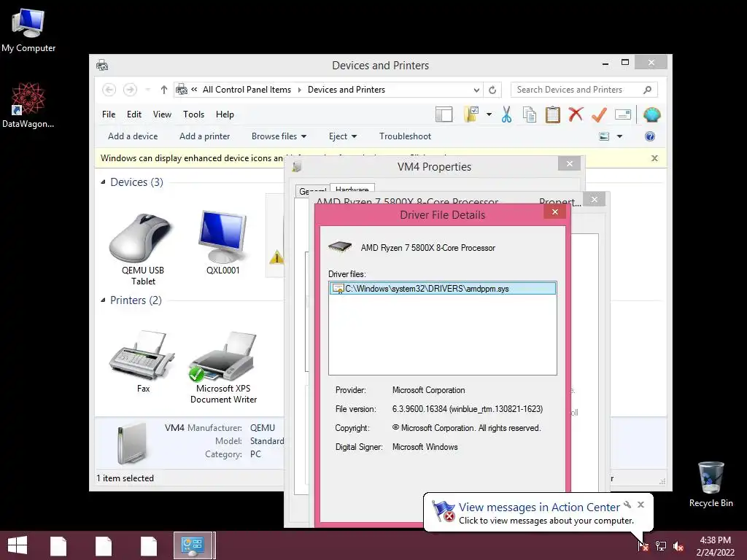Click the network tray icon
The height and width of the screenshot is (560, 747).
click(661, 545)
